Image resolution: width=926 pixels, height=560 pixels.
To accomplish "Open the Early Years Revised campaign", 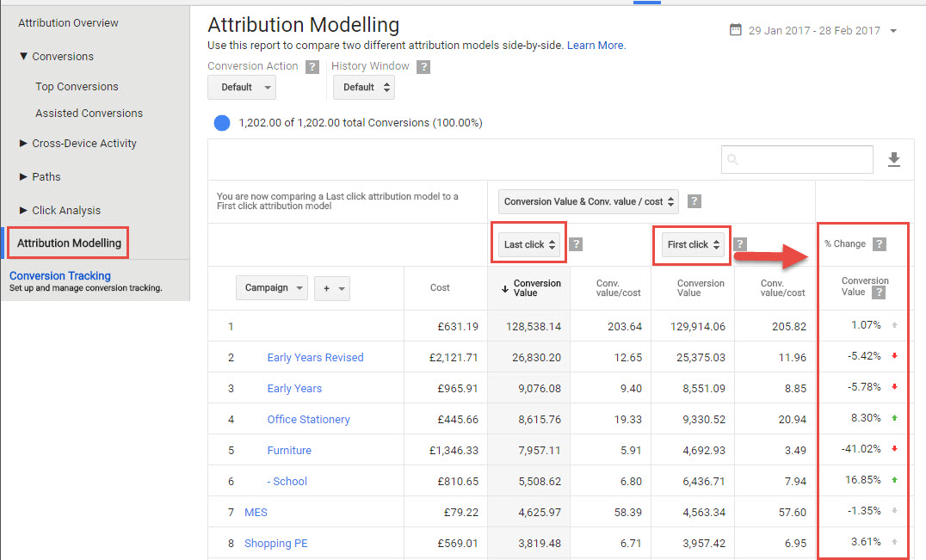I will (315, 357).
